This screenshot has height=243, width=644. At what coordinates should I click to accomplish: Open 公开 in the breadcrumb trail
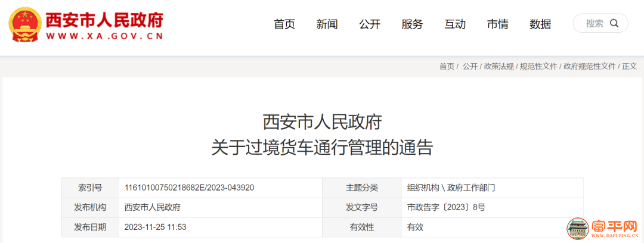coord(470,67)
